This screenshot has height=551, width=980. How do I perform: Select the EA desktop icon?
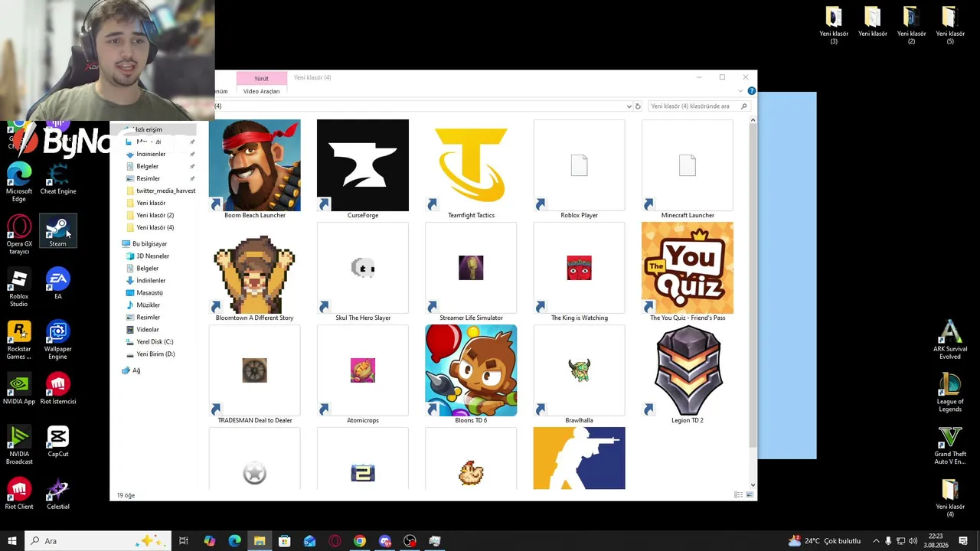pos(57,284)
